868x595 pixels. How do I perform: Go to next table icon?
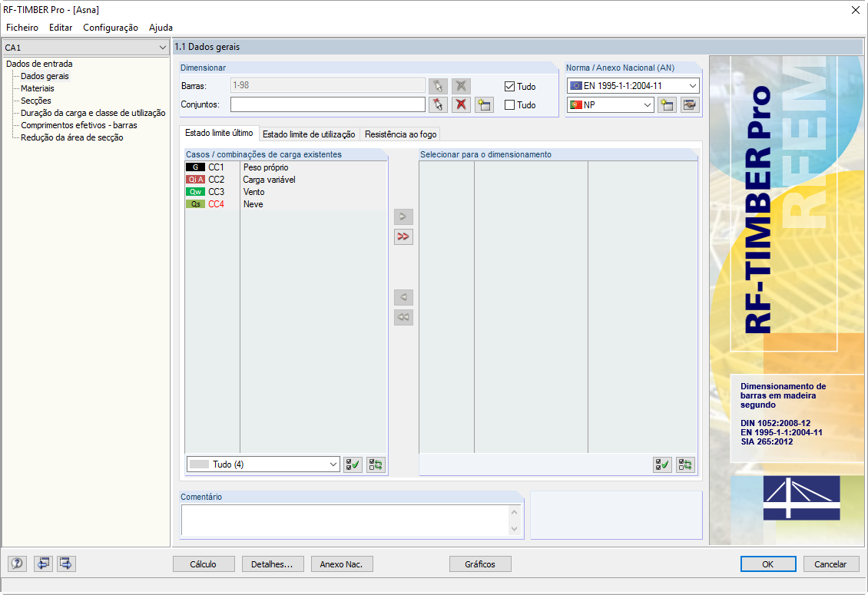(66, 564)
